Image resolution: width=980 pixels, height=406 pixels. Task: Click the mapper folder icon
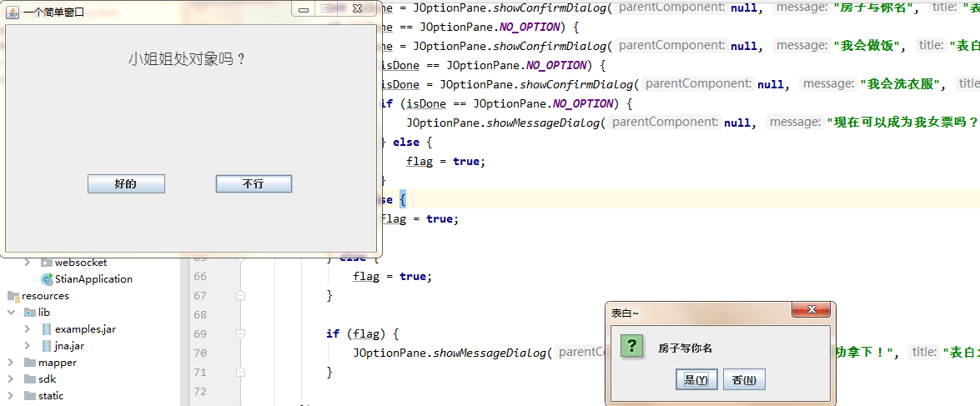pyautogui.click(x=29, y=363)
